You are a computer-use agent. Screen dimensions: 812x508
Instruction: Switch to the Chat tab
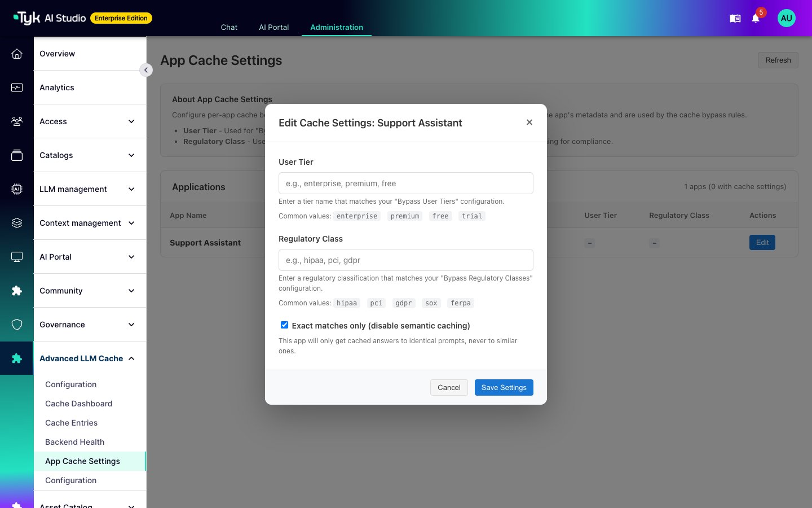click(229, 27)
